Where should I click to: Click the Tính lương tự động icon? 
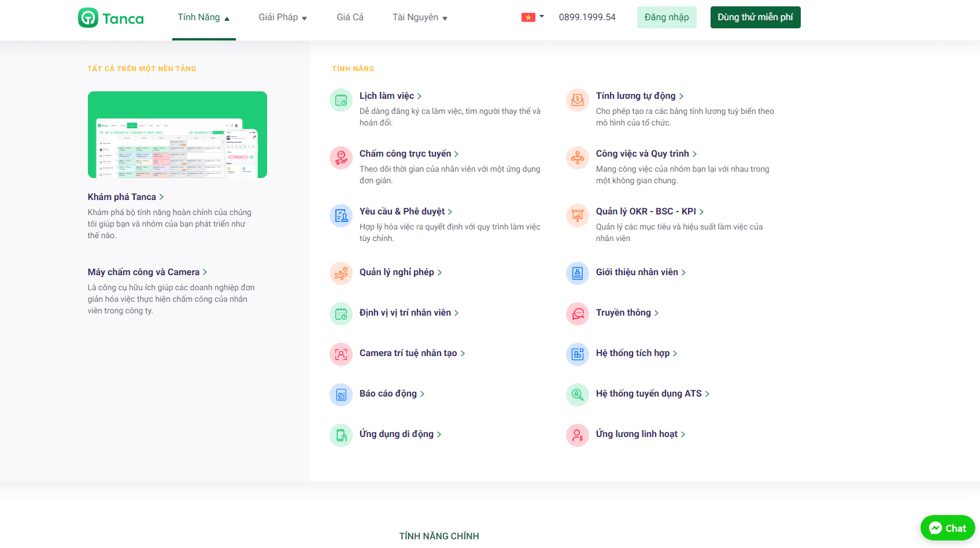577,100
